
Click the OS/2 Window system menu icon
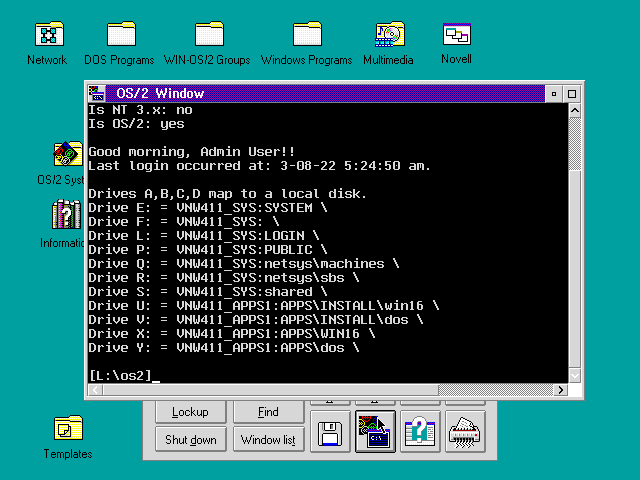[x=97, y=93]
